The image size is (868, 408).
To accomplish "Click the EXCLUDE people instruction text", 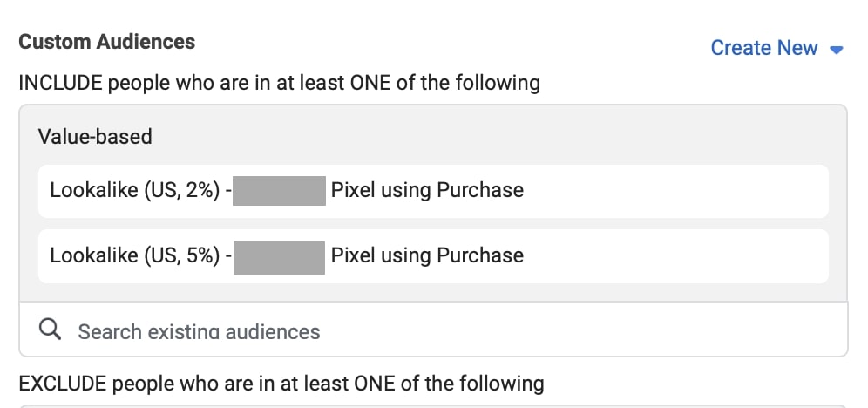I will click(281, 383).
